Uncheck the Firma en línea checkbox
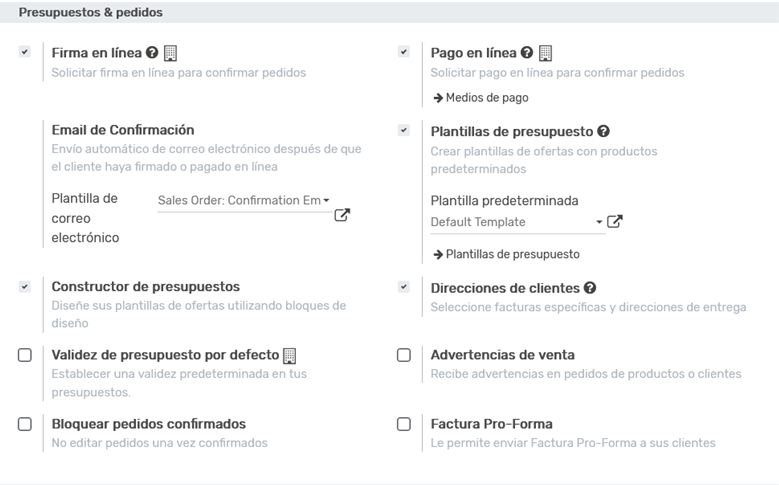 25,52
